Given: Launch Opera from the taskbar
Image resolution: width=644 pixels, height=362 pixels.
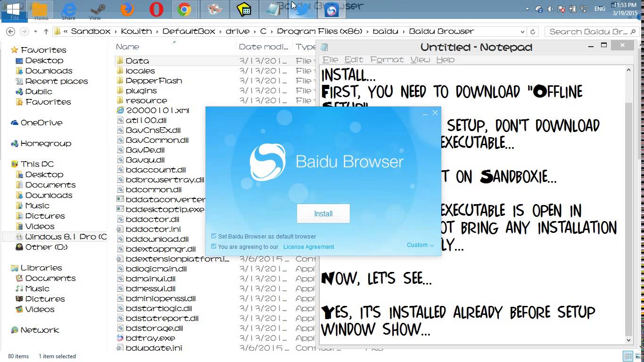Looking at the screenshot, I should coord(156,8).
